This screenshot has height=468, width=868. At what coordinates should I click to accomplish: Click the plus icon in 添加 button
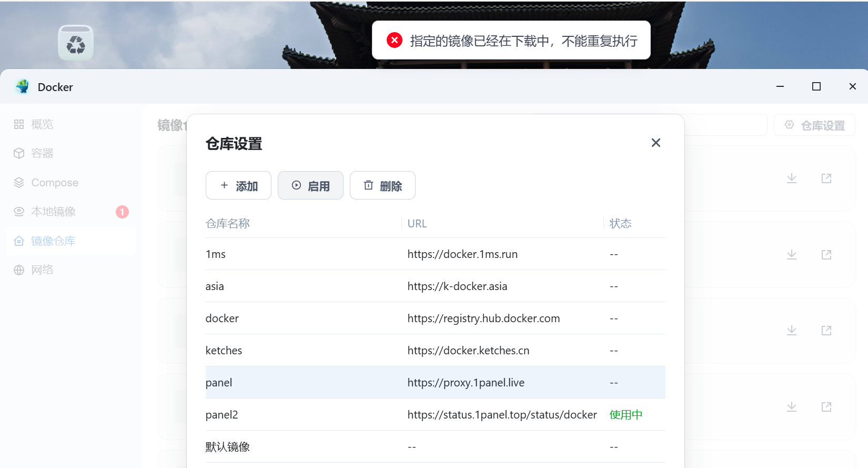point(225,185)
